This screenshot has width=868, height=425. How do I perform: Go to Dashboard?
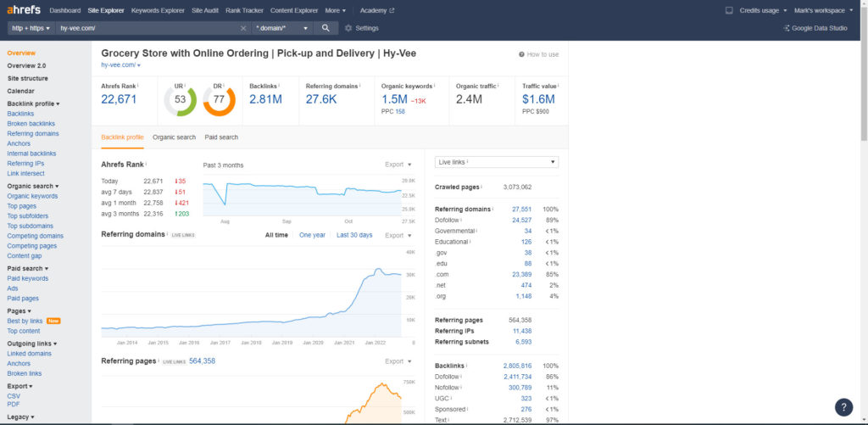(64, 10)
